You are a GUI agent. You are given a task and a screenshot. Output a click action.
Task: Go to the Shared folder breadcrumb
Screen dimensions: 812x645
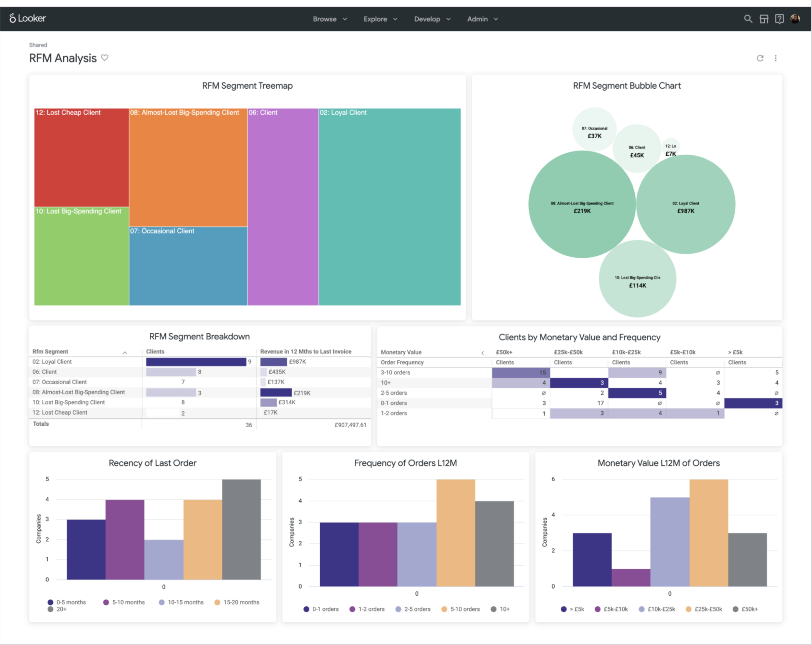coord(38,45)
